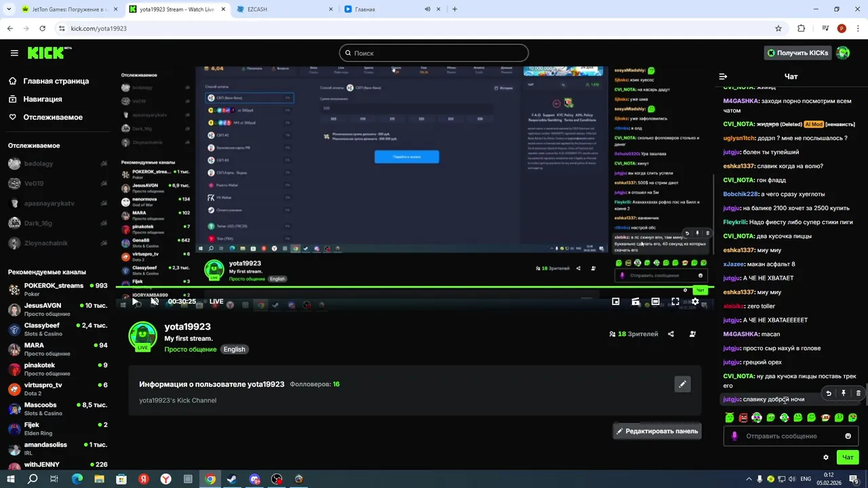Image resolution: width=868 pixels, height=488 pixels.
Task: Click the browser address bar URL
Action: pos(99,28)
